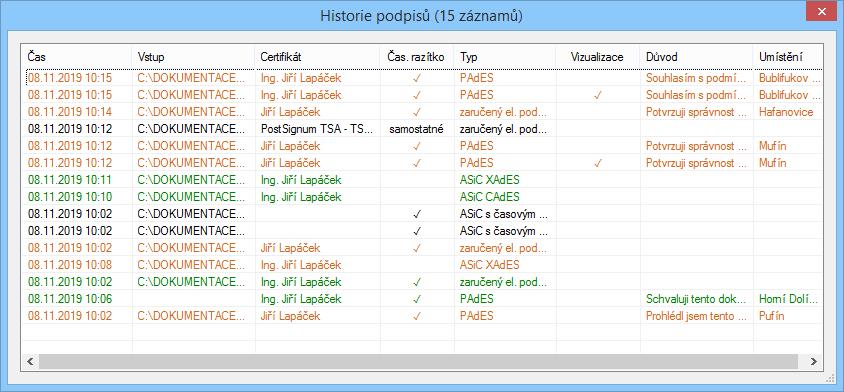
Task: Click the horizontal scrollbar right arrow
Action: (x=814, y=361)
